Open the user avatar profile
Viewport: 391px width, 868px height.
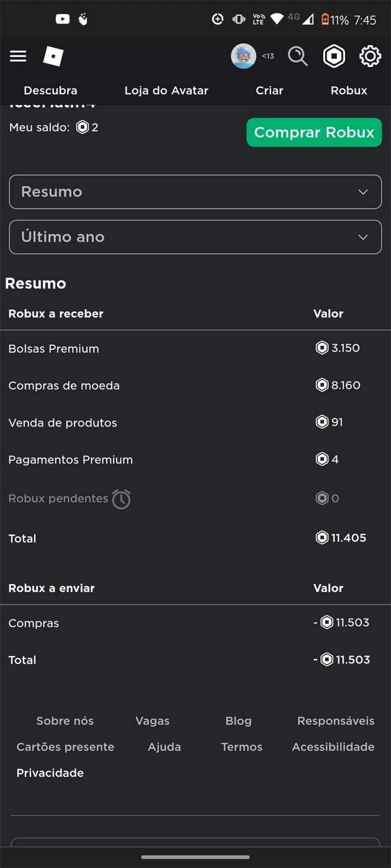pos(243,56)
